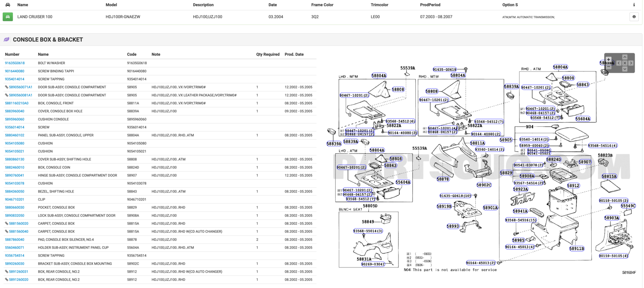This screenshot has width=644, height=288.
Task: Open part number 5890260030 link
Action: pos(14,264)
